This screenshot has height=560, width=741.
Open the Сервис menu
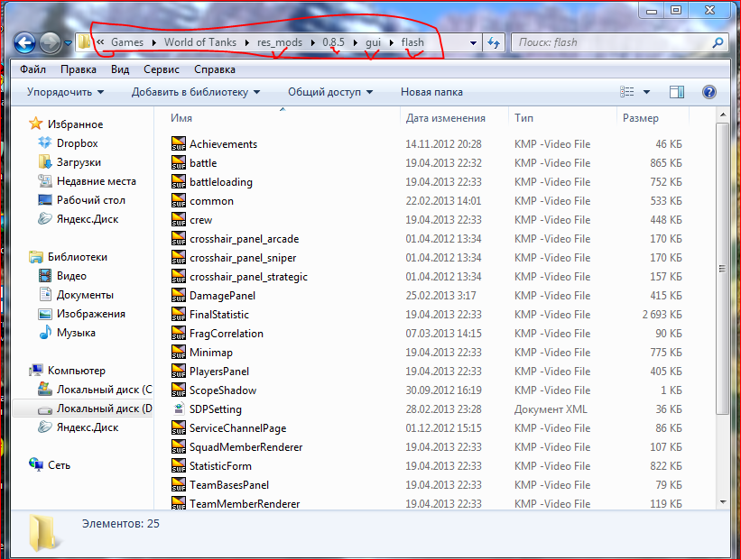[162, 69]
